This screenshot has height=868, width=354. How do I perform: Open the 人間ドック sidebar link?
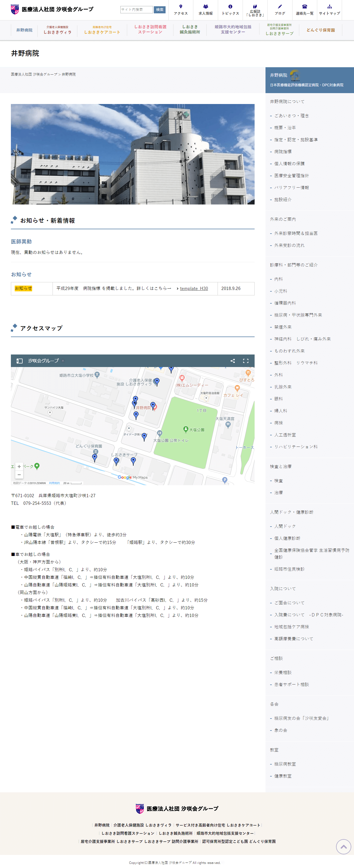pyautogui.click(x=285, y=526)
